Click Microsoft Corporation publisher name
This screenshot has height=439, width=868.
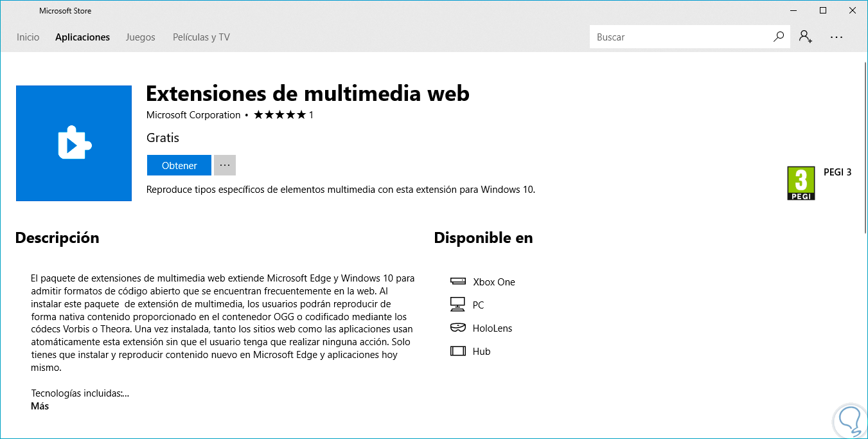[x=193, y=115]
